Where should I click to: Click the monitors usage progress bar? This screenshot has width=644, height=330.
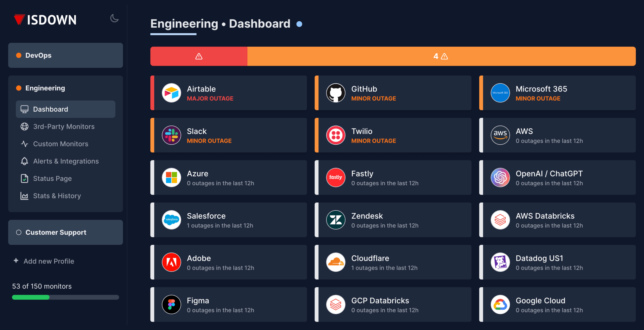(65, 297)
